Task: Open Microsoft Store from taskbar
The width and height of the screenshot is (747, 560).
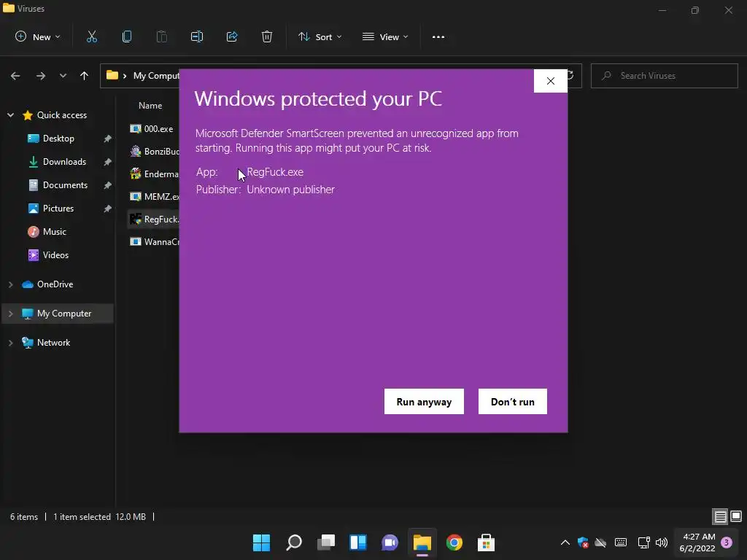Action: tap(486, 542)
